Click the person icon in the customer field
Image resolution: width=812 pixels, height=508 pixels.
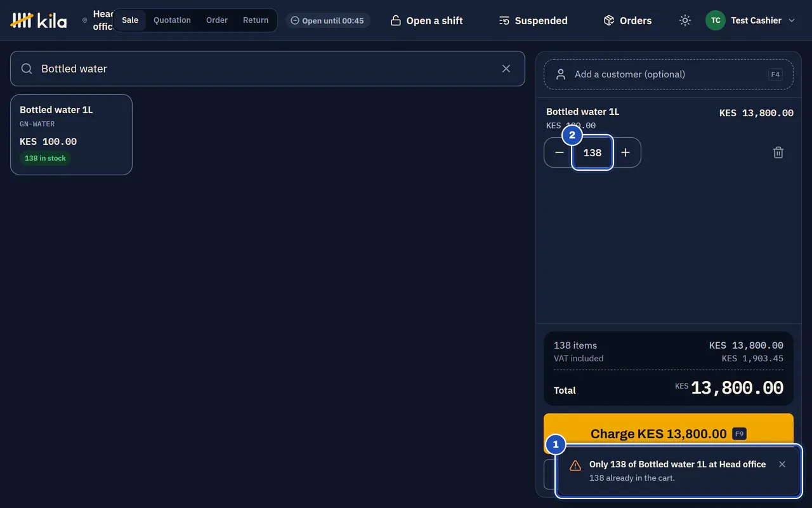click(561, 74)
